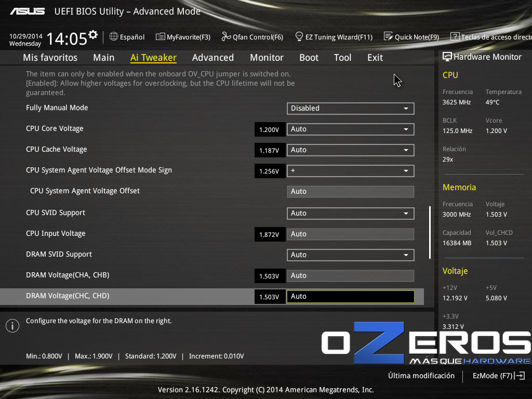Click the EZ Tuning Wizard lightbulb icon

299,36
